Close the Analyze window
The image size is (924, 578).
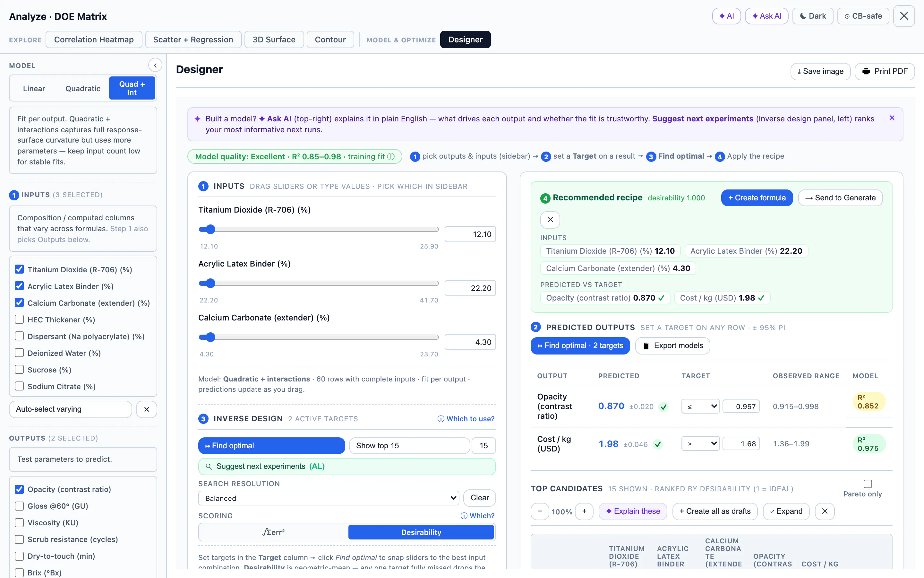click(904, 16)
